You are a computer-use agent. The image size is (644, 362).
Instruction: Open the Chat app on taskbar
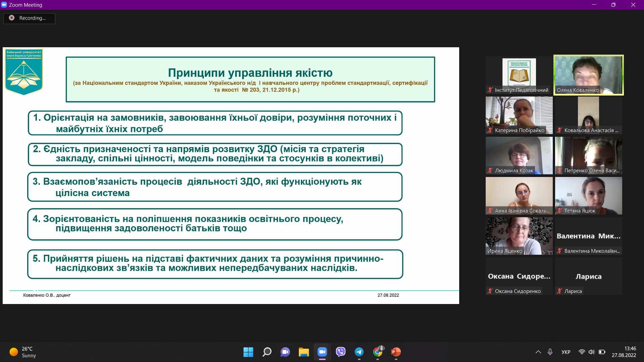coord(285,352)
